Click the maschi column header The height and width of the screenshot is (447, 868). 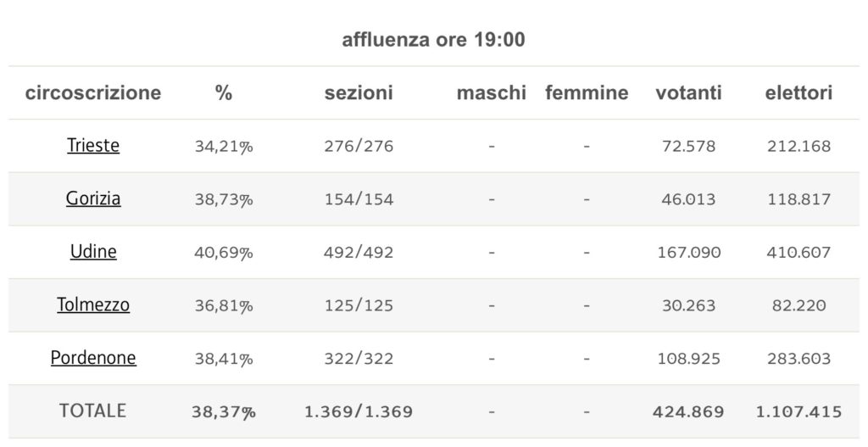(492, 92)
